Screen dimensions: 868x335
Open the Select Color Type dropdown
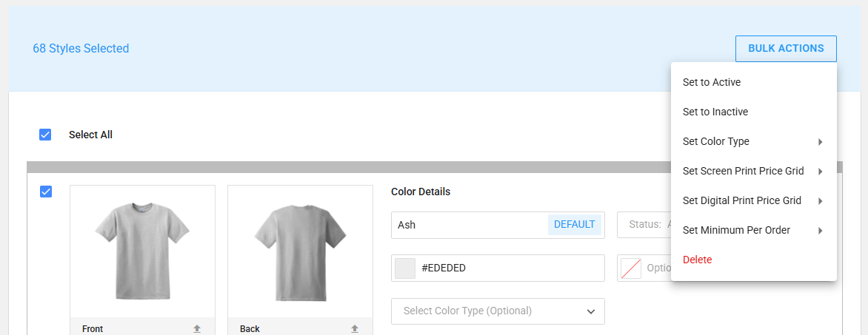click(498, 311)
